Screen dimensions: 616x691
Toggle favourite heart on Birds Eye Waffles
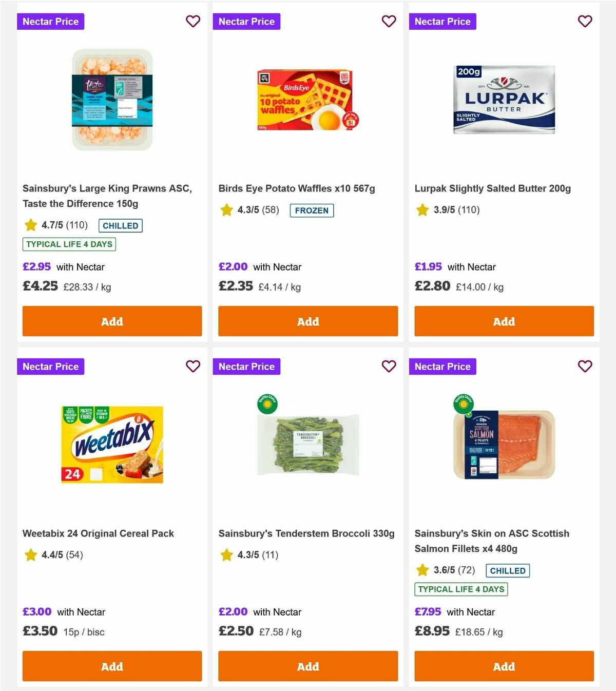[x=389, y=22]
